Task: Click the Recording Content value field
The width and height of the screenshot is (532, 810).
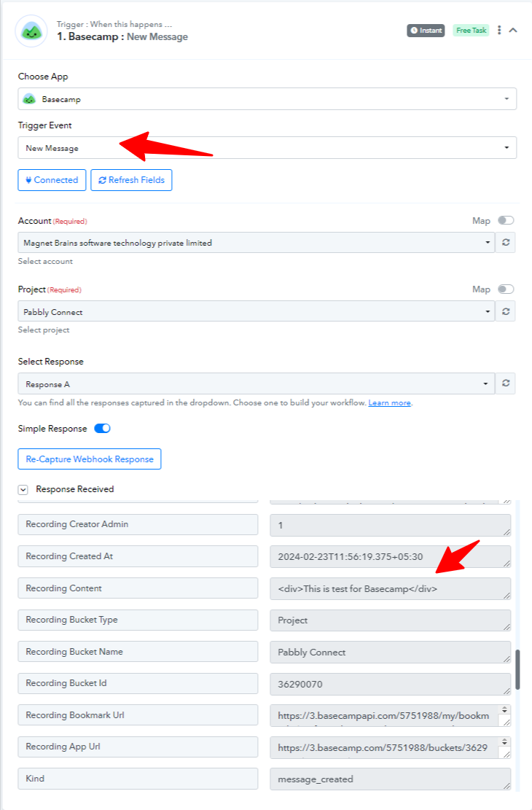Action: [x=390, y=588]
